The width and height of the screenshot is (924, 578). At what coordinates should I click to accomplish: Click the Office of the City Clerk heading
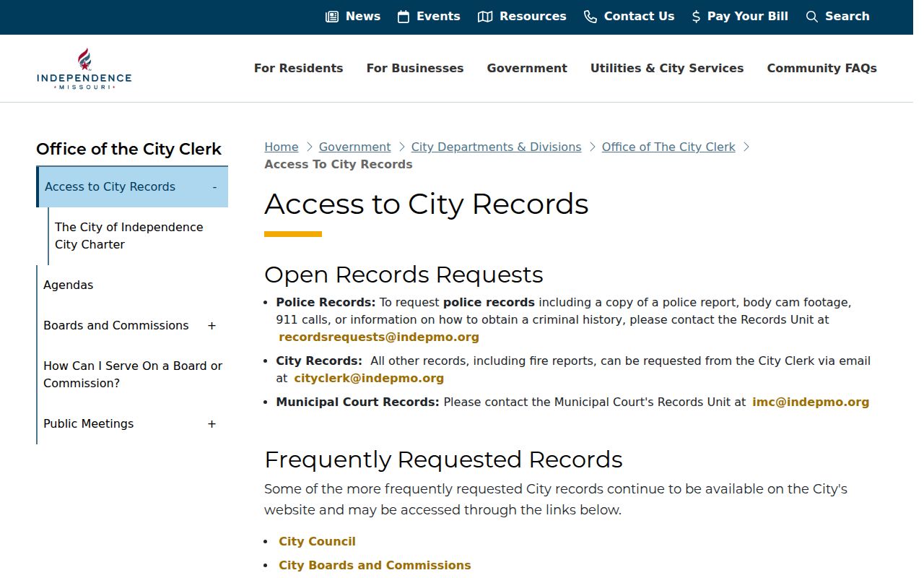pyautogui.click(x=129, y=150)
